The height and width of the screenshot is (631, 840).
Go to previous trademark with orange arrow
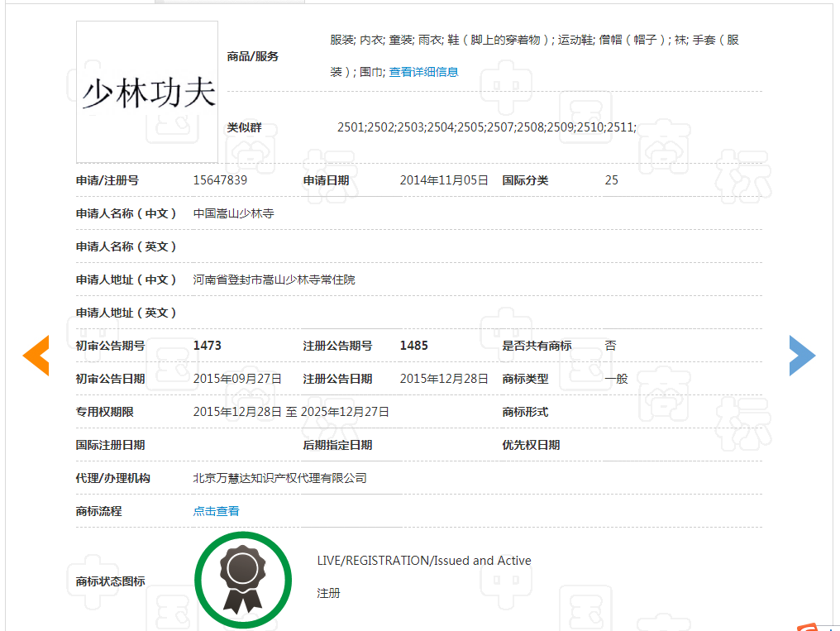36,356
